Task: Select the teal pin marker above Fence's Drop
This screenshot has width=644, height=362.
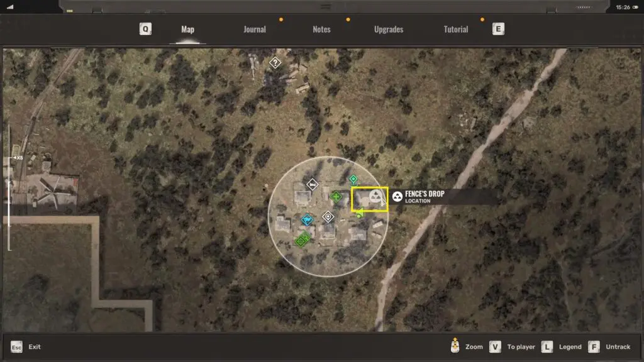Action: [x=353, y=179]
